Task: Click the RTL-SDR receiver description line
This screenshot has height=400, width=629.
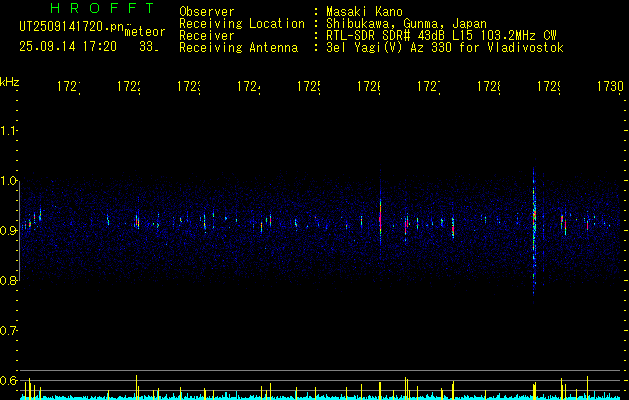Action: [441, 36]
